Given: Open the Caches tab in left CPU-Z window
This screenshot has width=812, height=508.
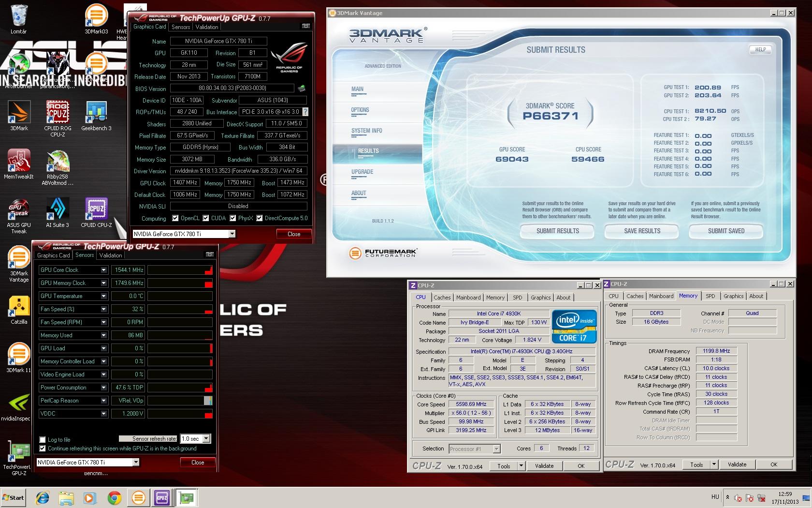Looking at the screenshot, I should point(442,298).
